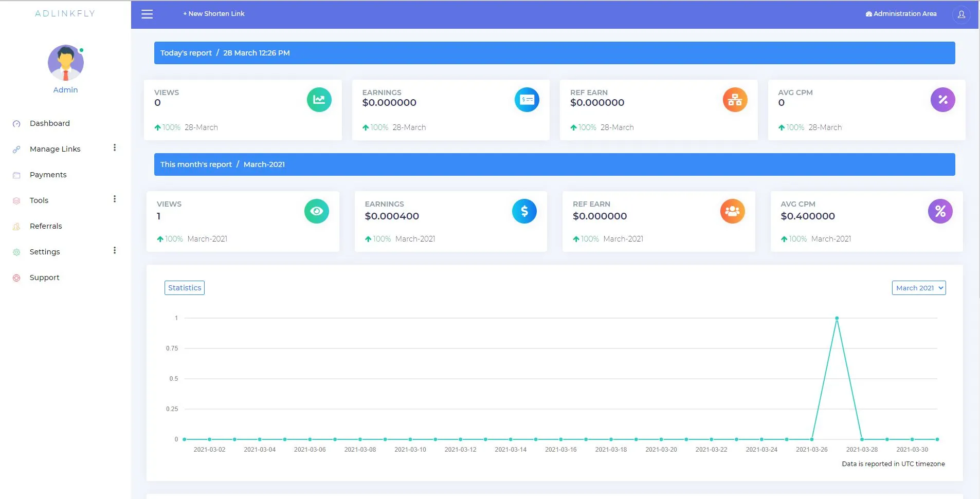The image size is (980, 499).
Task: Click monthly Avg CPM percent icon
Action: tap(940, 211)
